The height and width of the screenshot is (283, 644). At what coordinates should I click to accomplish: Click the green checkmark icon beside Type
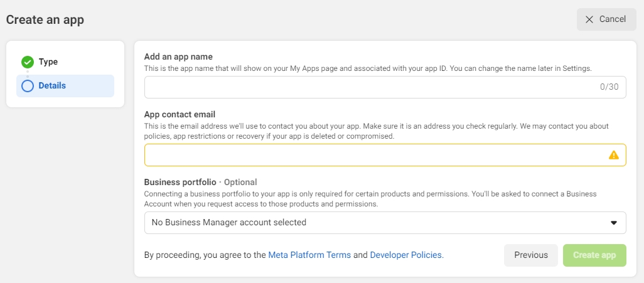[x=28, y=61]
